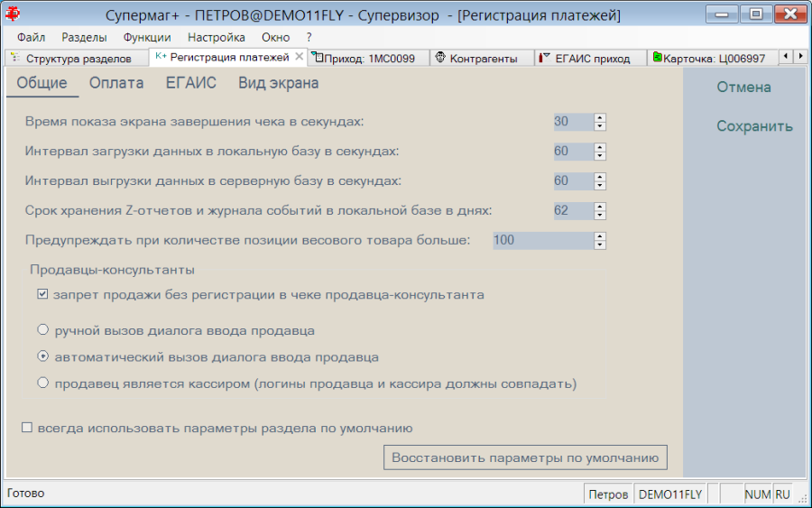Select ручной вызов диалога ввода продавца

pyautogui.click(x=43, y=329)
